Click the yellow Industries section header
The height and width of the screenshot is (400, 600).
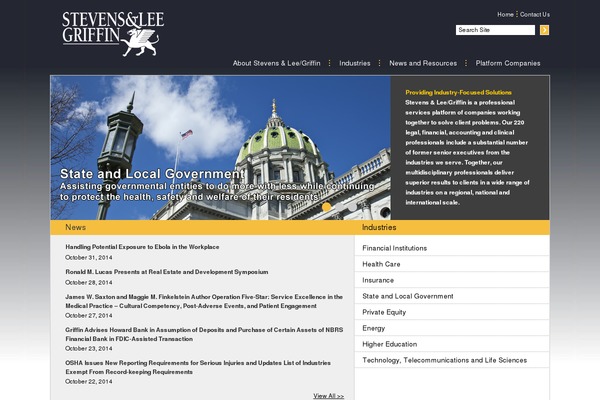(x=452, y=227)
